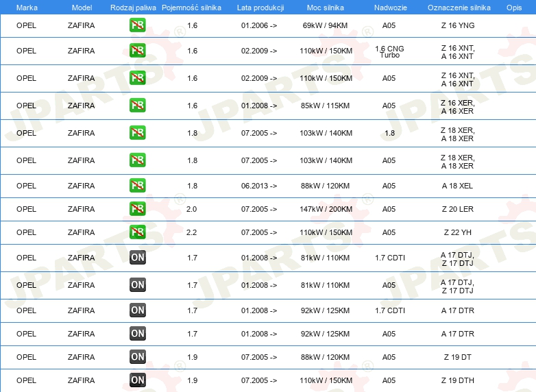Select the Oznaczenie silnika column header
This screenshot has height=392, width=536.
click(x=459, y=7)
